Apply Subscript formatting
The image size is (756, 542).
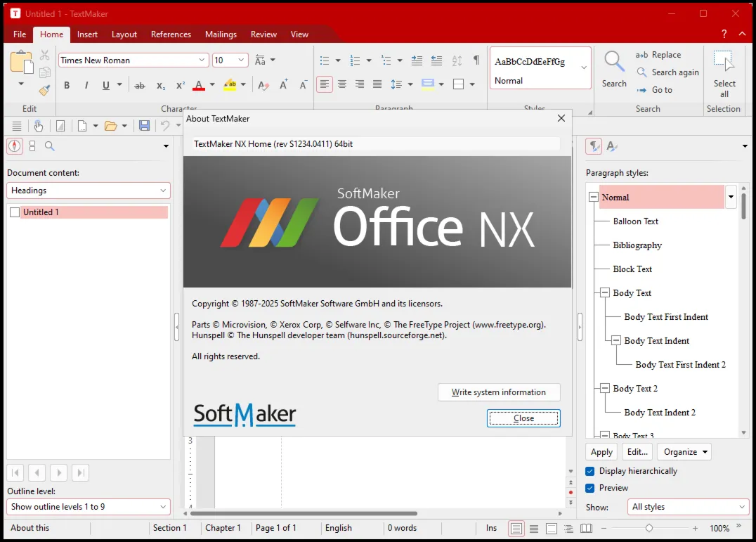point(161,85)
